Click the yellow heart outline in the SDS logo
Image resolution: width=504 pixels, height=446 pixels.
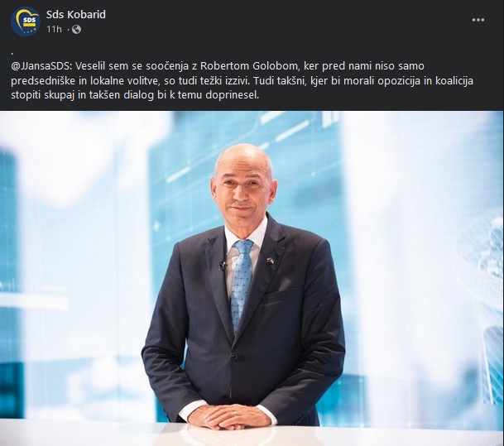click(26, 19)
